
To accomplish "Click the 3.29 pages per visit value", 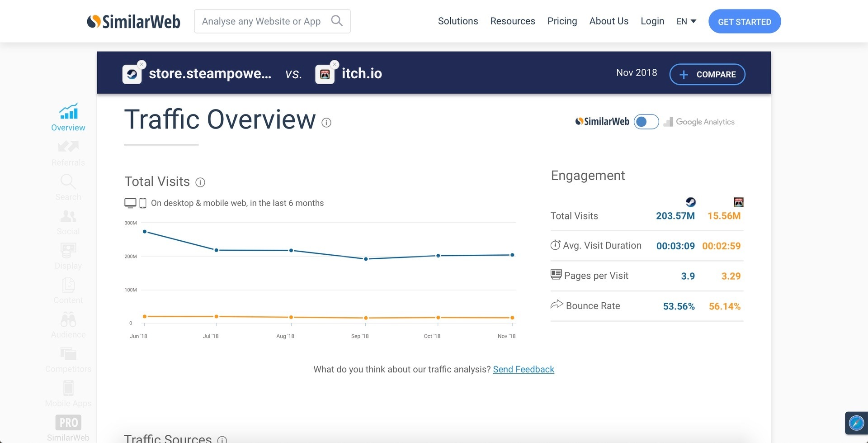I will (731, 276).
